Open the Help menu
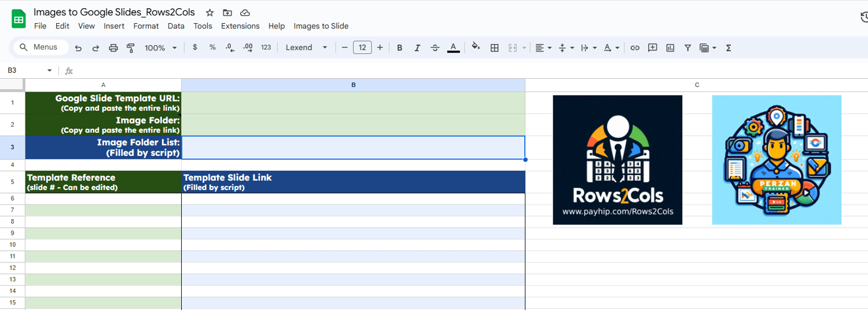This screenshot has height=310, width=868. [277, 26]
